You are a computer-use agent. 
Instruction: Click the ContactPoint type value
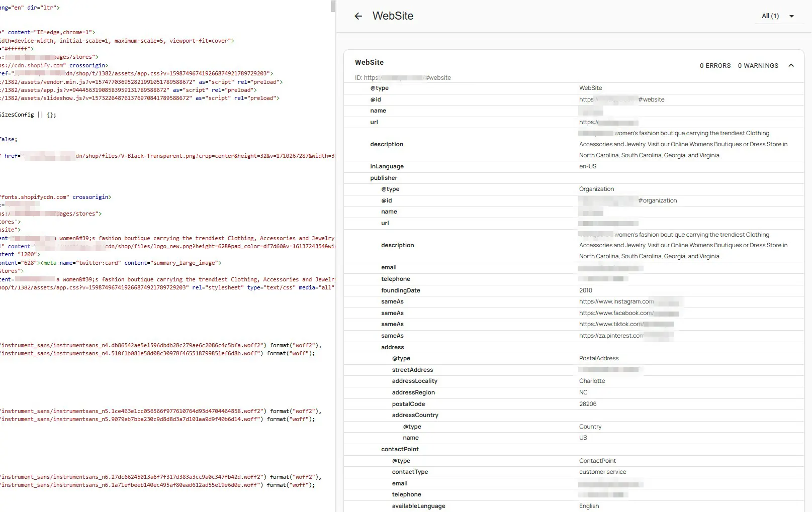coord(597,461)
